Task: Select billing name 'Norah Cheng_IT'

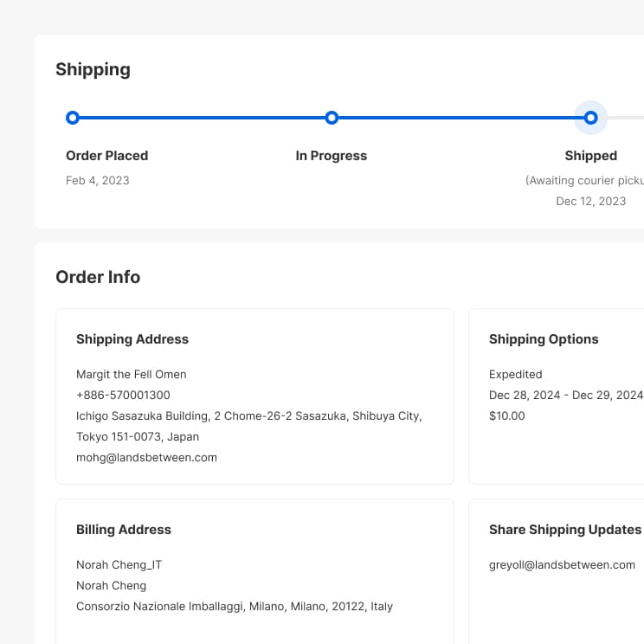Action: pos(119,565)
